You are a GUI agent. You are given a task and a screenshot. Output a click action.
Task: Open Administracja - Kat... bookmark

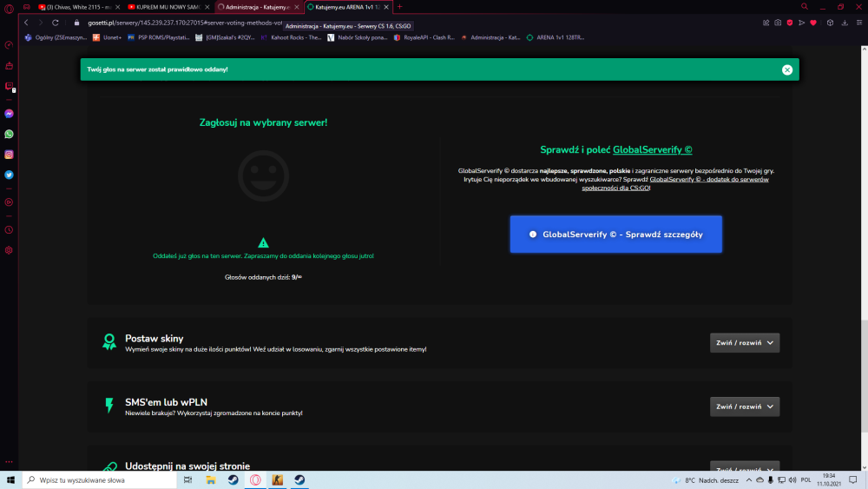pyautogui.click(x=490, y=37)
